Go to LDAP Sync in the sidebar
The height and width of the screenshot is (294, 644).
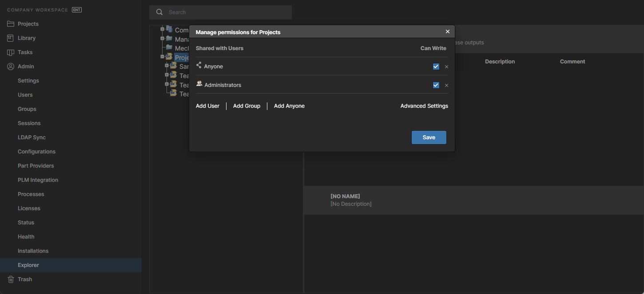pyautogui.click(x=32, y=137)
